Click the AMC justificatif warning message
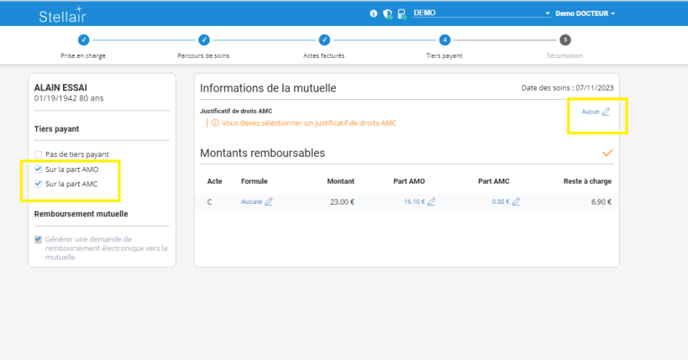 point(309,123)
